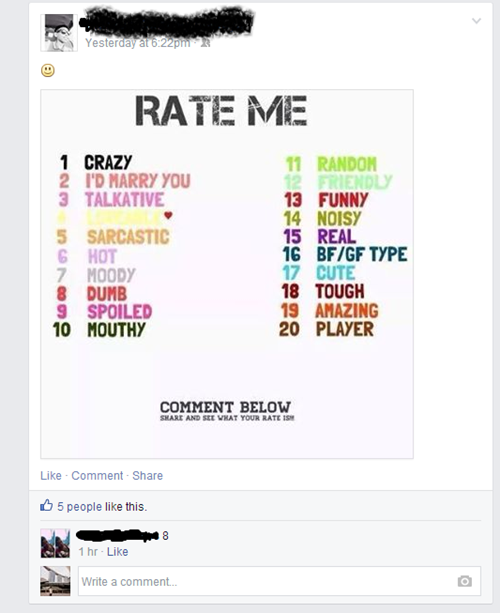Image resolution: width=500 pixels, height=613 pixels.
Task: Click the blacked-out post author name
Action: coord(167,22)
